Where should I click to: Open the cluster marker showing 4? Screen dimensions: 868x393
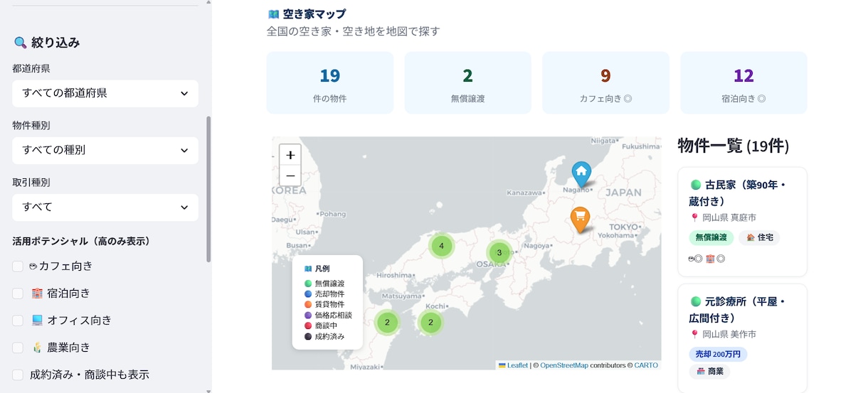pos(441,246)
